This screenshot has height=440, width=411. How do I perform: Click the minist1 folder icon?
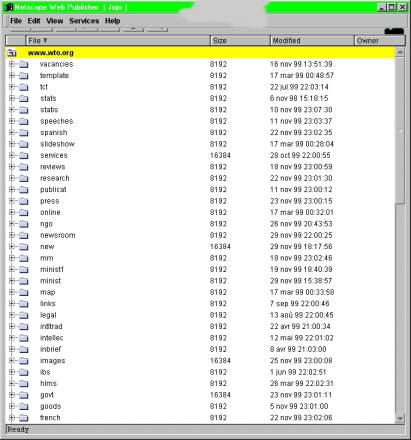[x=24, y=269]
